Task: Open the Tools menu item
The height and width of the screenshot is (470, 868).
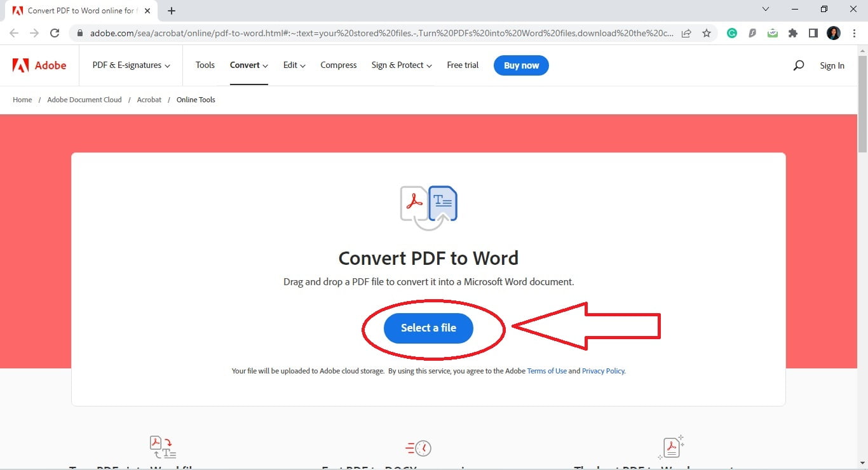Action: point(205,65)
